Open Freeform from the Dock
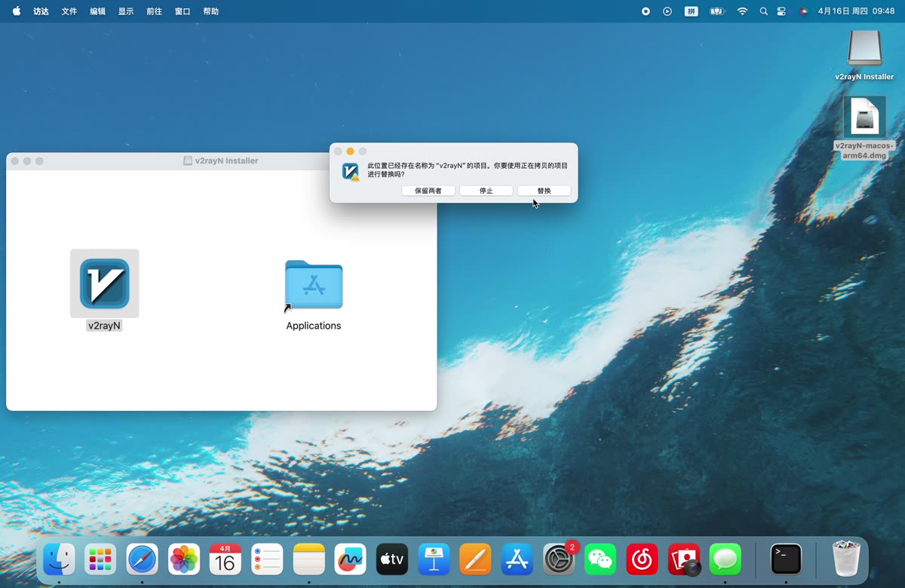Image resolution: width=905 pixels, height=588 pixels. pos(350,559)
